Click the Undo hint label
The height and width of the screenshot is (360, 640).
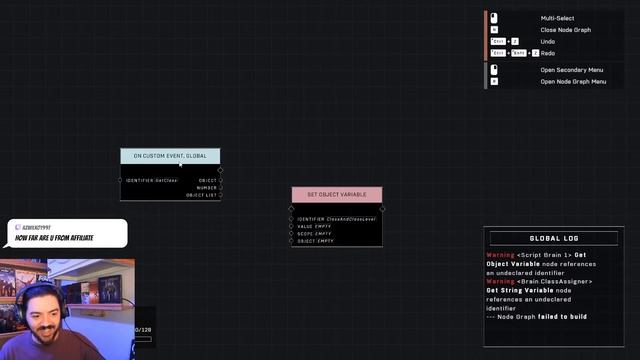tap(548, 42)
